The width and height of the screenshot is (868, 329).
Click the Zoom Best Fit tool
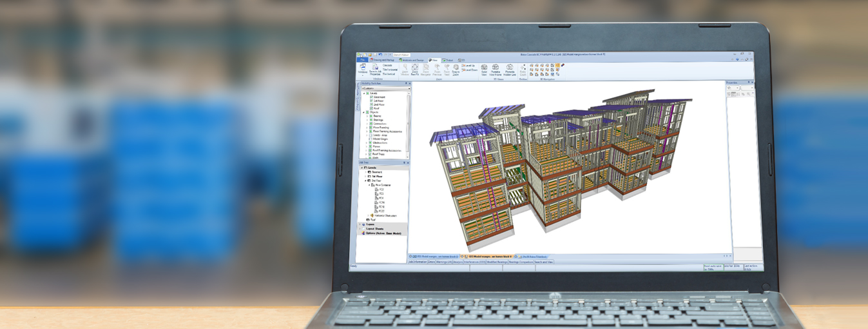414,70
